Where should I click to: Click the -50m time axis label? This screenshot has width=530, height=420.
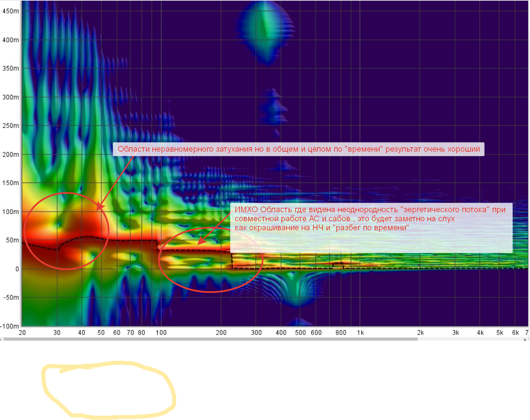pyautogui.click(x=11, y=297)
